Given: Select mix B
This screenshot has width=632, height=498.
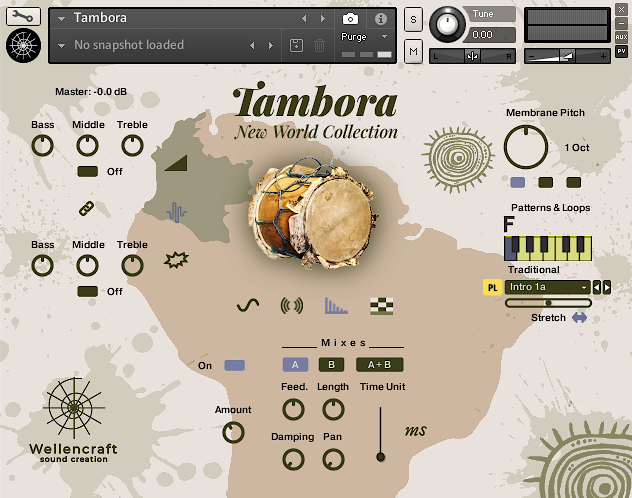Looking at the screenshot, I should coord(331,365).
